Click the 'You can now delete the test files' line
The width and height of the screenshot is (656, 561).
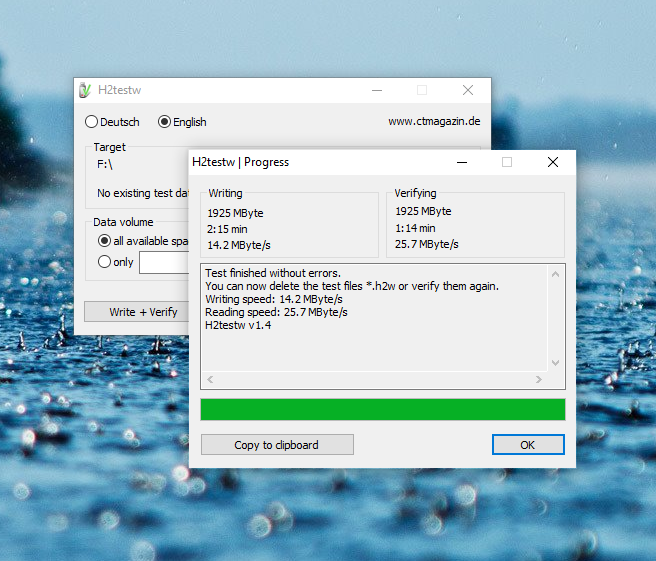coord(352,286)
